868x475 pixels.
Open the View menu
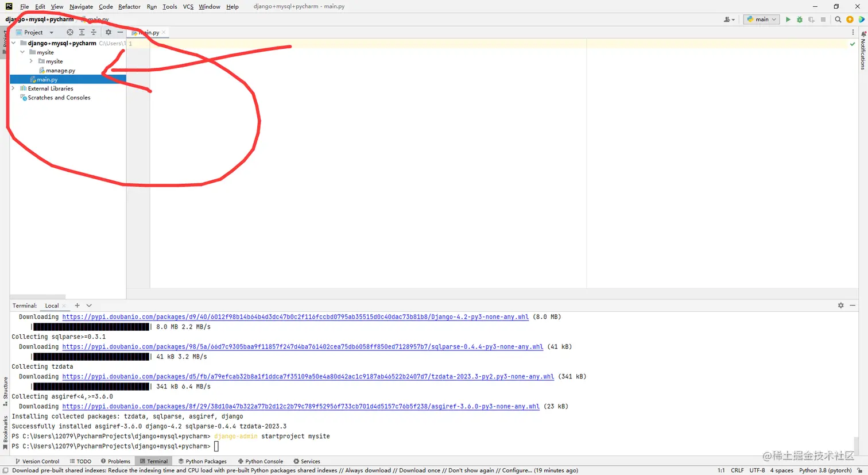coord(57,6)
